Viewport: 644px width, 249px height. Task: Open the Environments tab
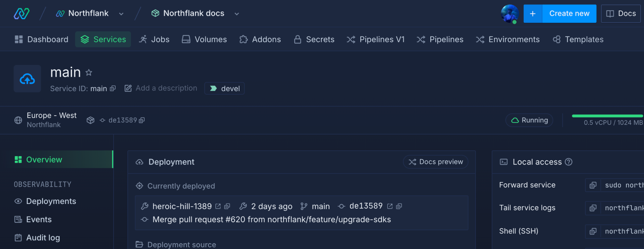point(508,39)
